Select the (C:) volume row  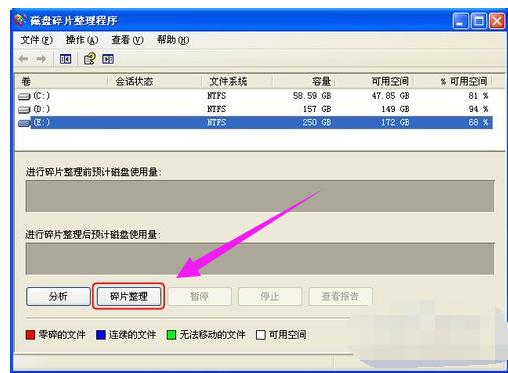(x=255, y=96)
